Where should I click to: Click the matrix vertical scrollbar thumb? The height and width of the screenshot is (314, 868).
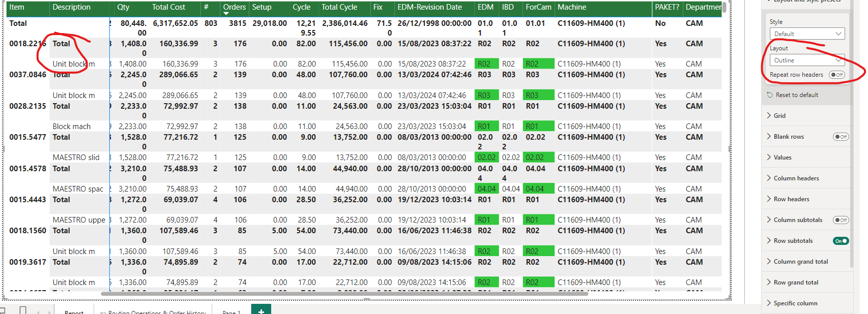tap(724, 7)
